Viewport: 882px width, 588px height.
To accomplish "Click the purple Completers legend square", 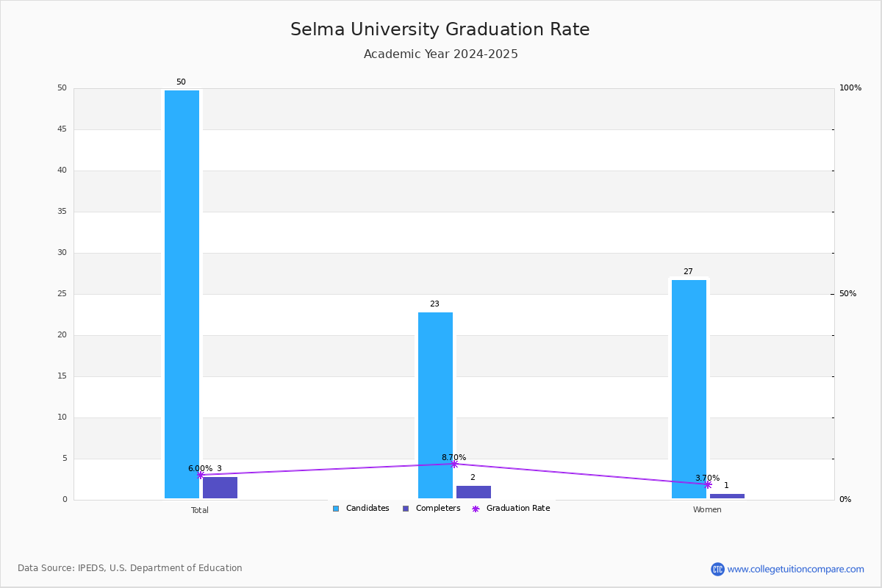I will pos(406,509).
